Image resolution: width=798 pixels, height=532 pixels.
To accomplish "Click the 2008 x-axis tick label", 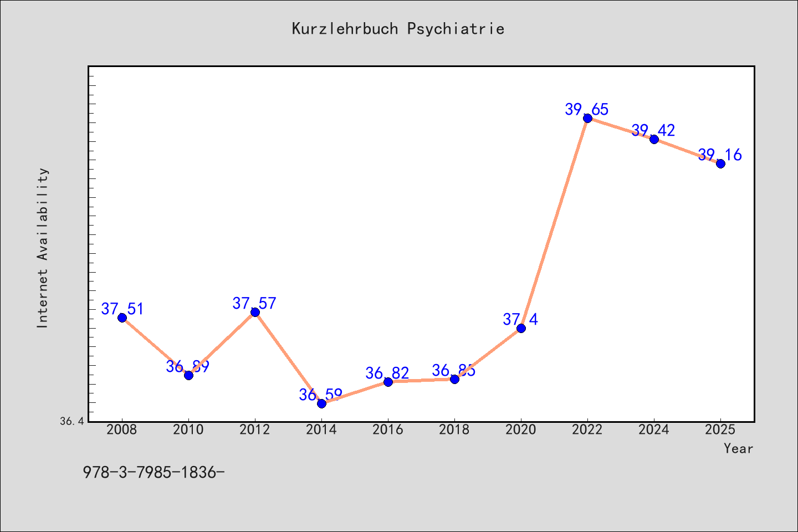I will click(122, 429).
